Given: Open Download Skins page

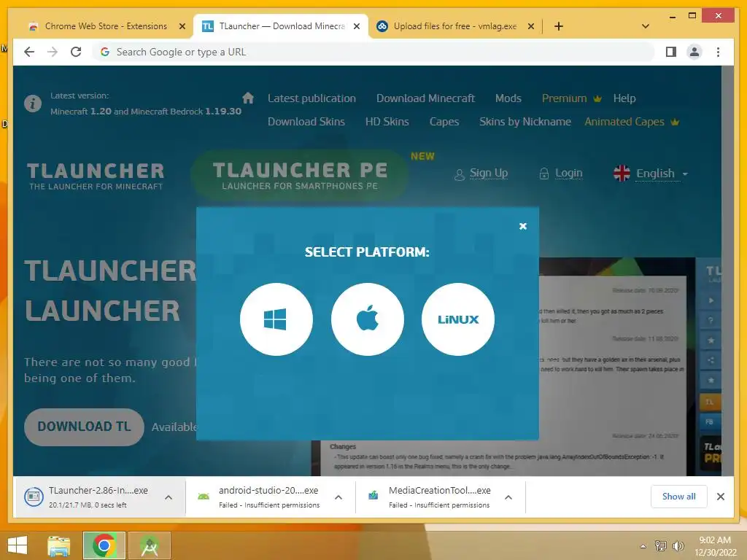Looking at the screenshot, I should [306, 122].
